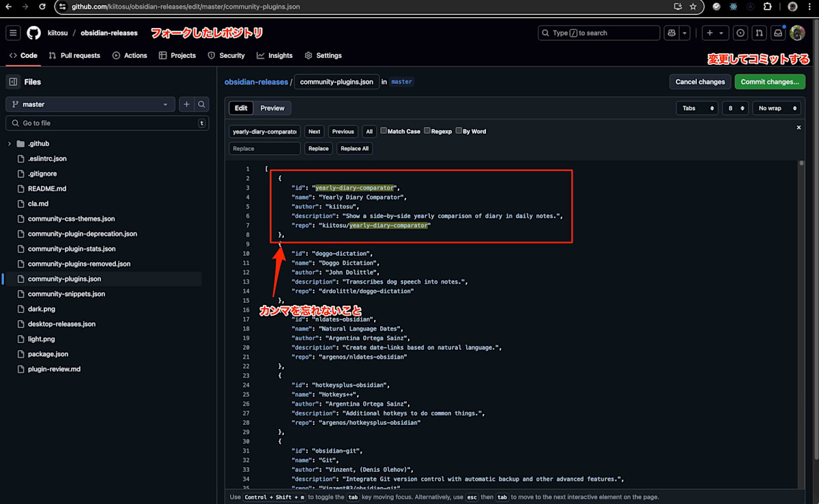Open community-css-themes.json in file tree
The height and width of the screenshot is (504, 819).
pyautogui.click(x=71, y=219)
